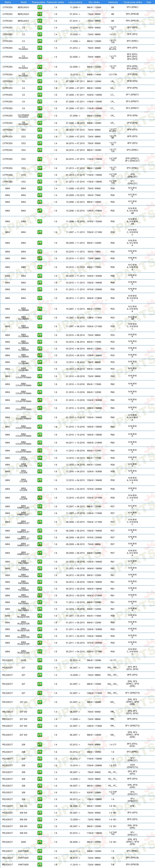Click fuel icon in Mini 160kW/218KM R56 row

pyautogui.click(x=40, y=298)
